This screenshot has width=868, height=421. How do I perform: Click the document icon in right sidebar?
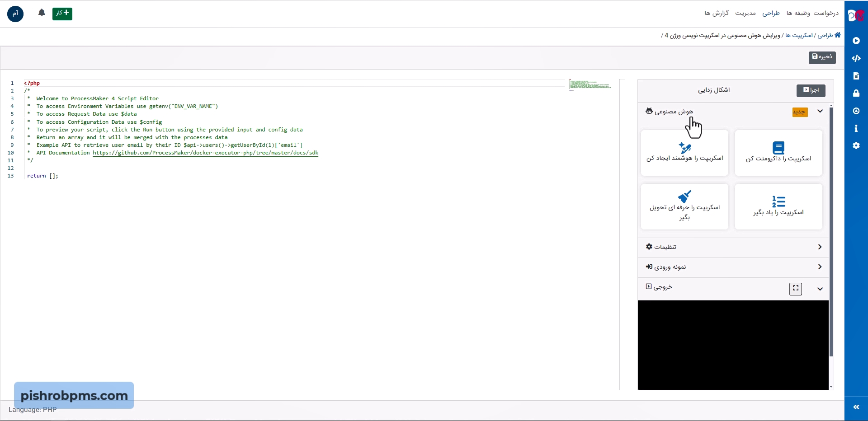tap(856, 76)
